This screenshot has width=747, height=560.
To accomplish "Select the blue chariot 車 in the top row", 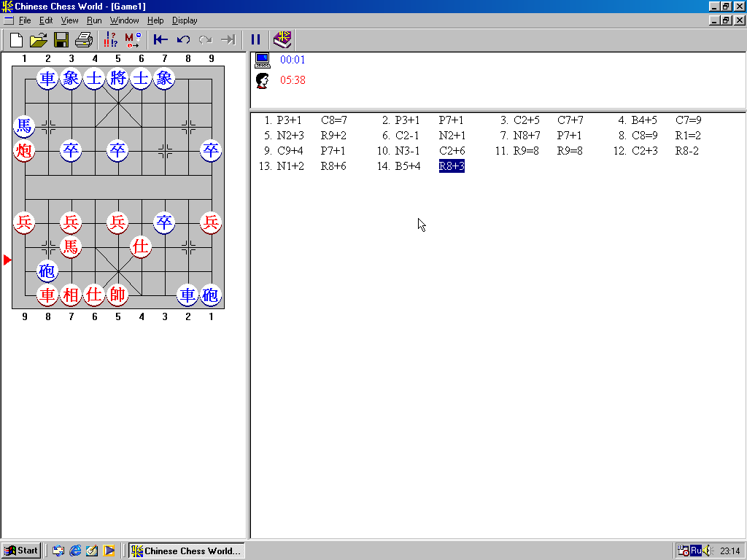I will point(47,78).
